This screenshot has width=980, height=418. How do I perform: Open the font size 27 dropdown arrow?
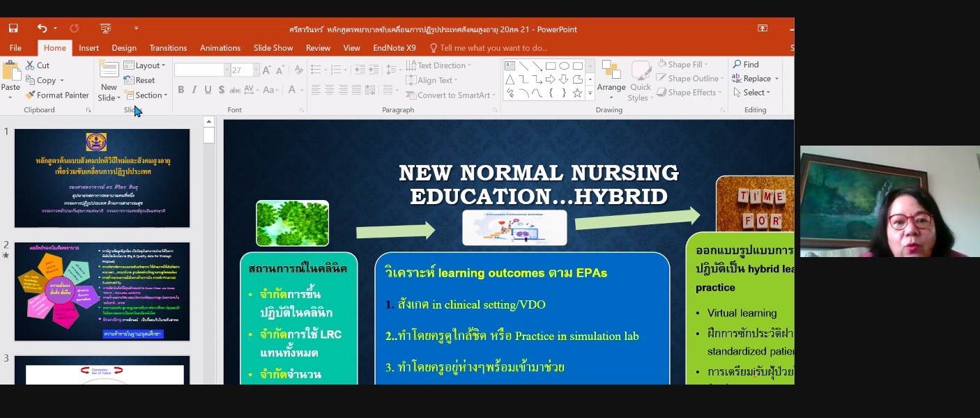[x=257, y=70]
